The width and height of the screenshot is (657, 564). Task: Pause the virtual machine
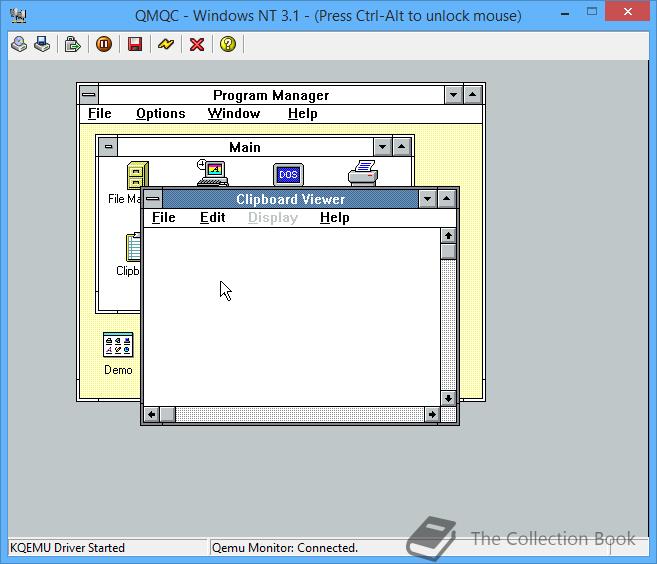[x=104, y=44]
